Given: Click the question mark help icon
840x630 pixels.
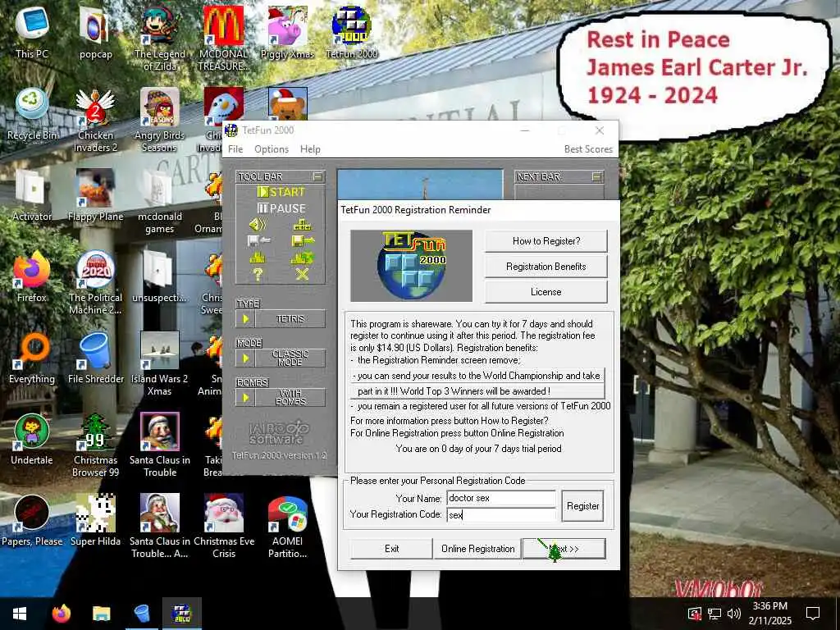Looking at the screenshot, I should 258,274.
